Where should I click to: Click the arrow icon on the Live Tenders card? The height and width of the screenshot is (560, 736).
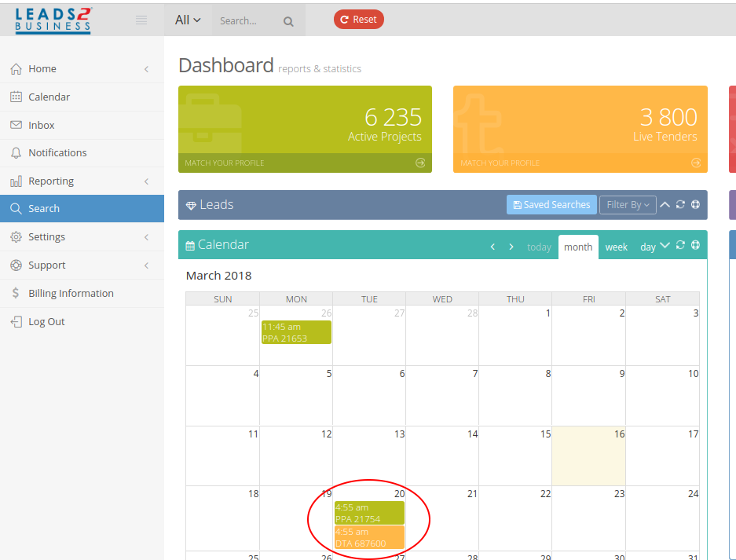(x=696, y=163)
